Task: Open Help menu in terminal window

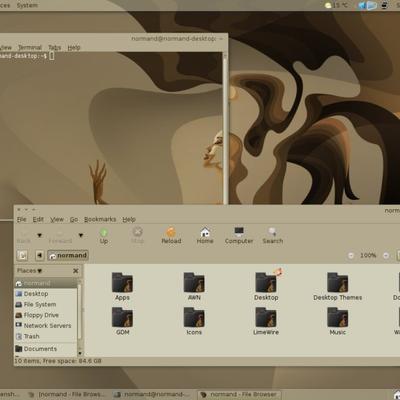Action: coord(74,48)
